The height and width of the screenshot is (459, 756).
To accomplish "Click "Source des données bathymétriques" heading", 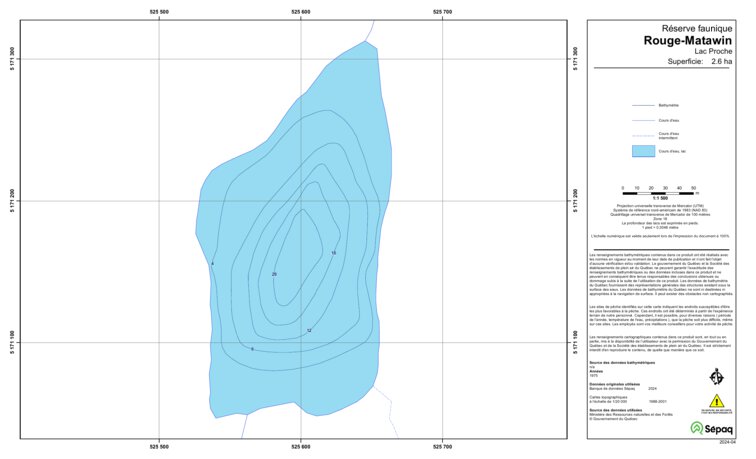I will [x=622, y=363].
